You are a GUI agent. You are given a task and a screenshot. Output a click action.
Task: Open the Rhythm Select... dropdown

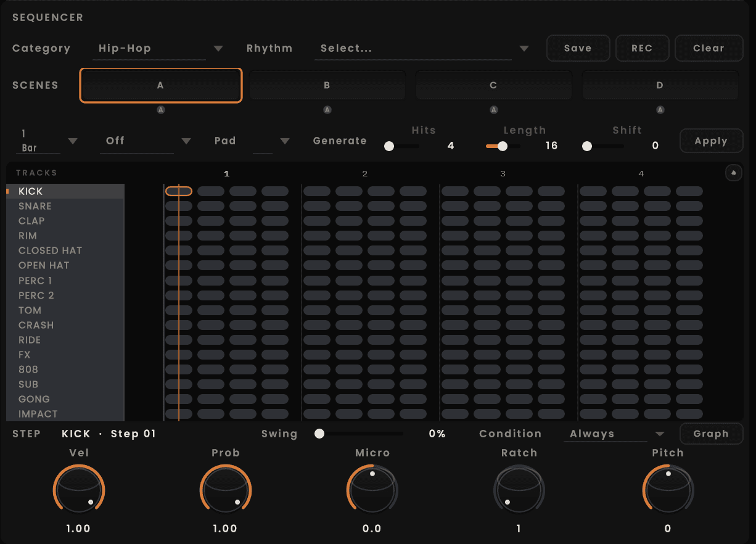(422, 48)
